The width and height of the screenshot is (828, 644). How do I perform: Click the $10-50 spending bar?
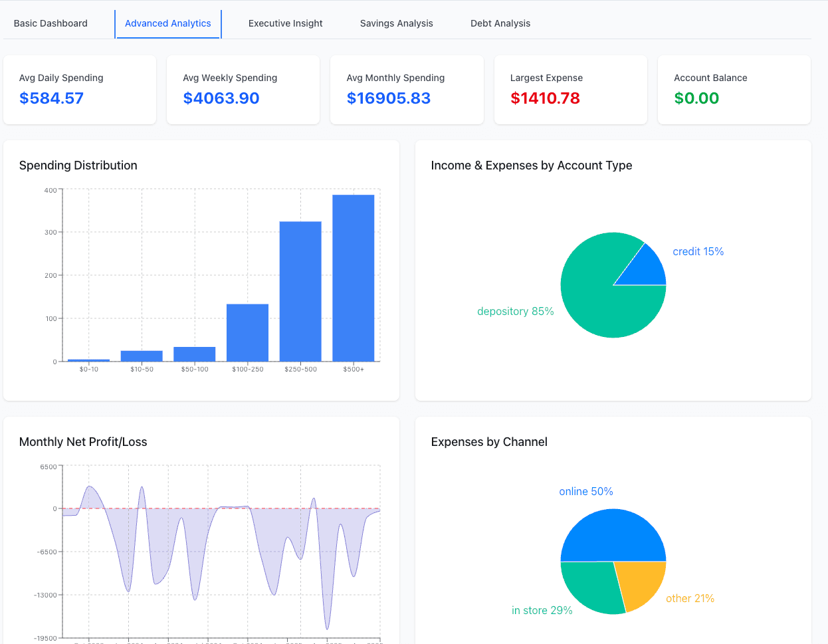point(142,356)
